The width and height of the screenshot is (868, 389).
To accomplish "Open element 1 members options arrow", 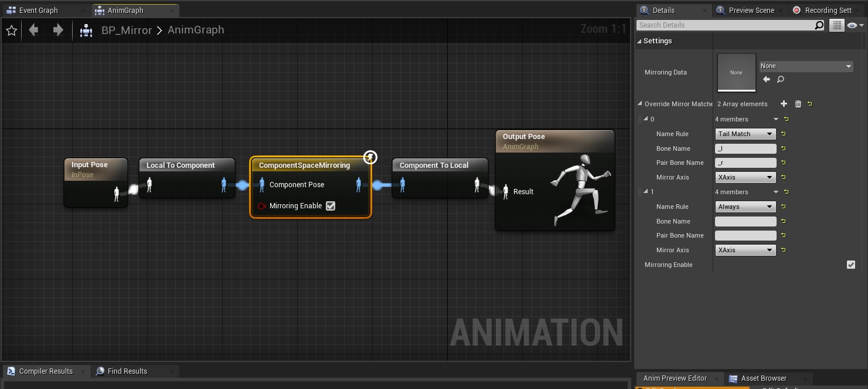I will [x=775, y=192].
